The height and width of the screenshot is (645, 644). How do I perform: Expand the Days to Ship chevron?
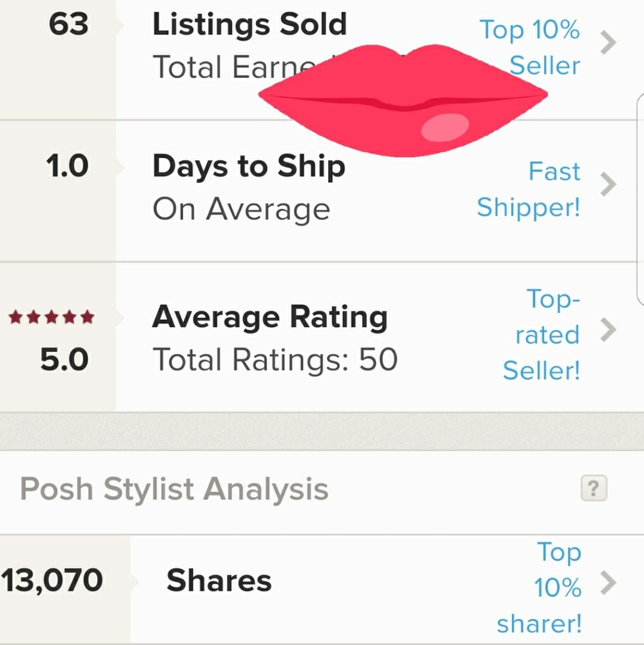[607, 185]
